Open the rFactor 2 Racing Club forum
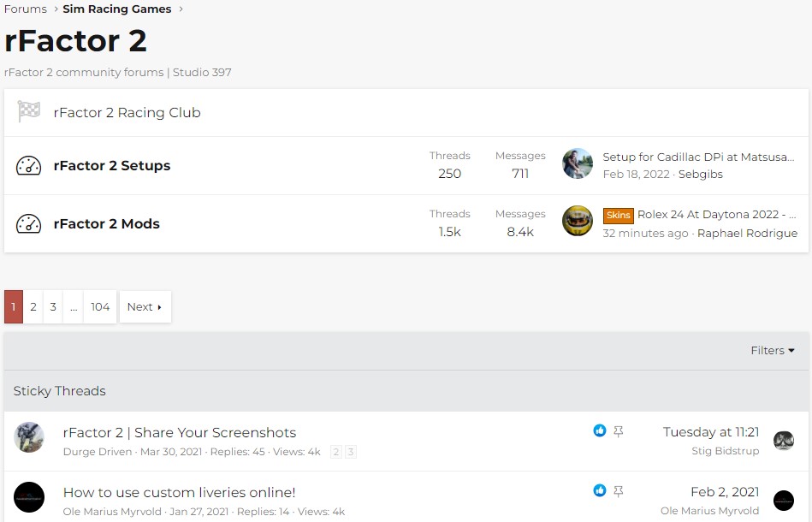812x522 pixels. 127,112
